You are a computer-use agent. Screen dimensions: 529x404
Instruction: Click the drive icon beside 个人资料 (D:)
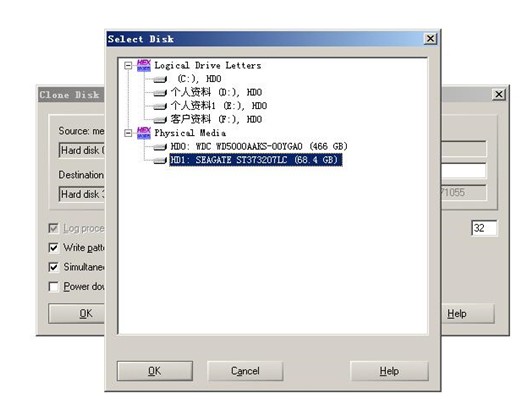click(160, 93)
